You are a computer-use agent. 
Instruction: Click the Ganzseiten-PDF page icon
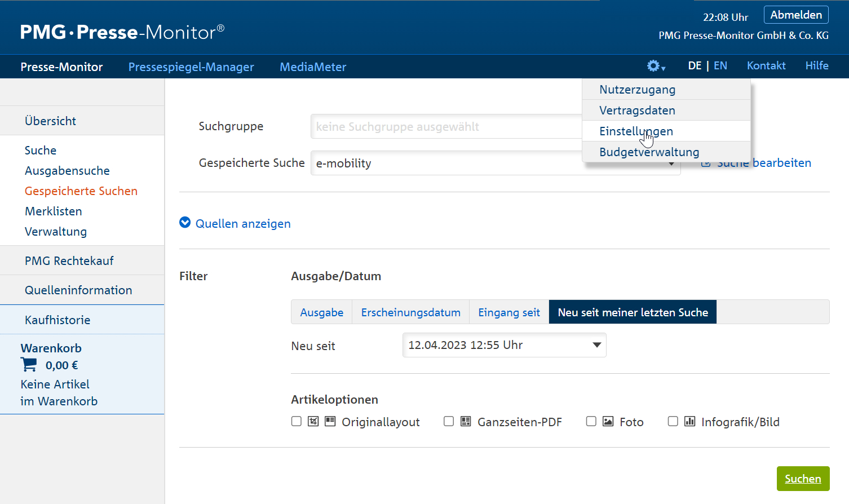click(x=466, y=421)
